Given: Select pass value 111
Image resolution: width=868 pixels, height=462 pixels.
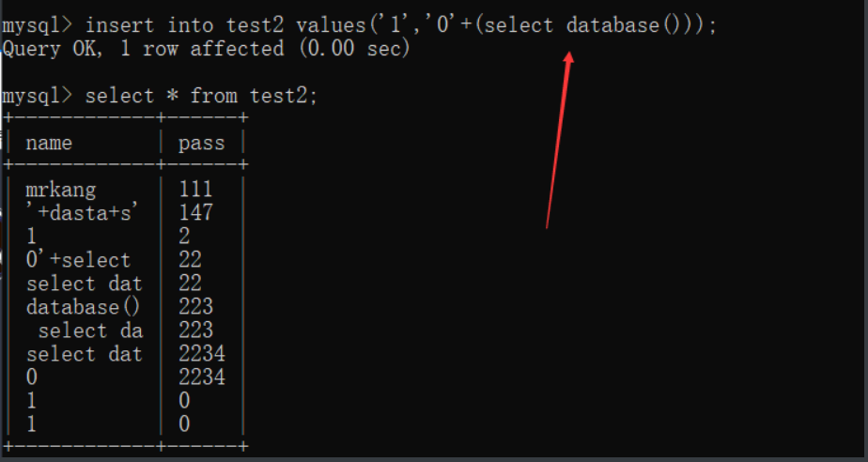Looking at the screenshot, I should 195,190.
